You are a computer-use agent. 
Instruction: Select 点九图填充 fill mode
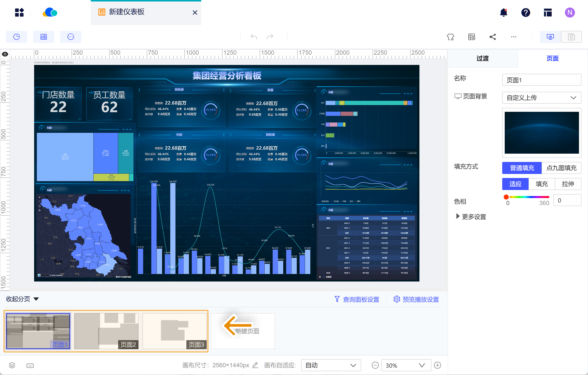[x=561, y=168]
